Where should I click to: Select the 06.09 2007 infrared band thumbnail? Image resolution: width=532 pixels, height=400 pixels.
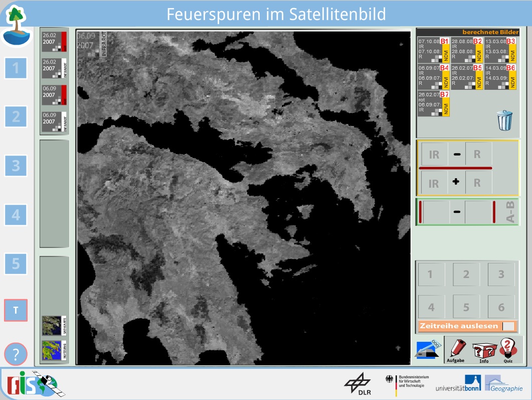pos(54,121)
